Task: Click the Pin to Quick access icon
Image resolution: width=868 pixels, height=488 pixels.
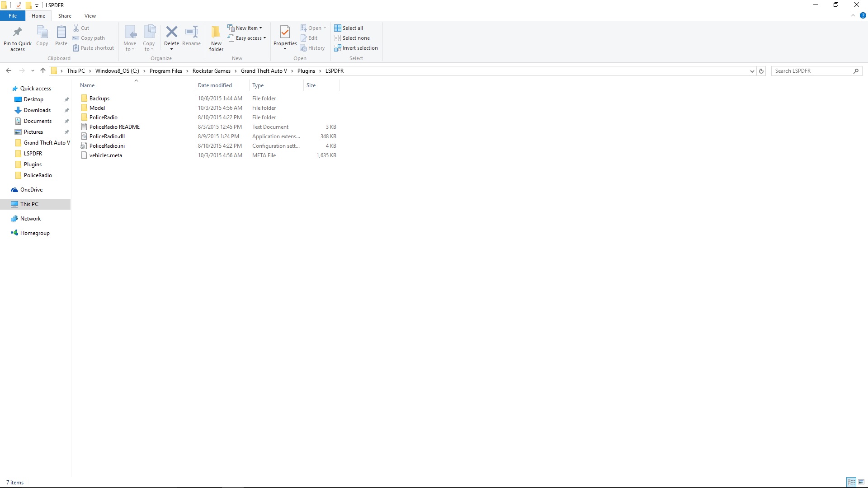Action: pyautogui.click(x=18, y=32)
